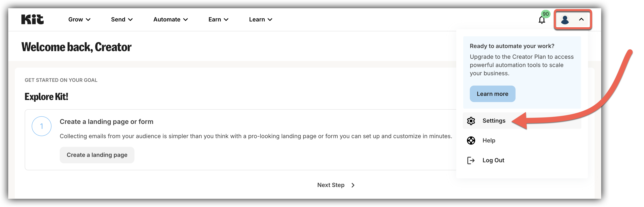Screen dimensions: 644x207
Task: Choose Log Out menu entry
Action: (x=522, y=160)
